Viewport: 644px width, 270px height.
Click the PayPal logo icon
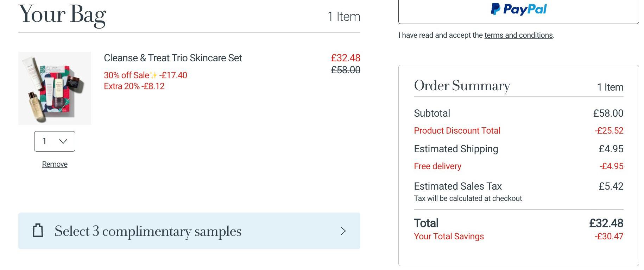[x=519, y=9]
